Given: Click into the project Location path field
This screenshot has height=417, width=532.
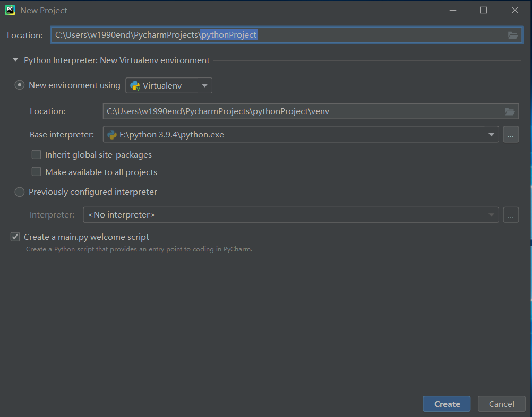Looking at the screenshot, I should (x=286, y=35).
